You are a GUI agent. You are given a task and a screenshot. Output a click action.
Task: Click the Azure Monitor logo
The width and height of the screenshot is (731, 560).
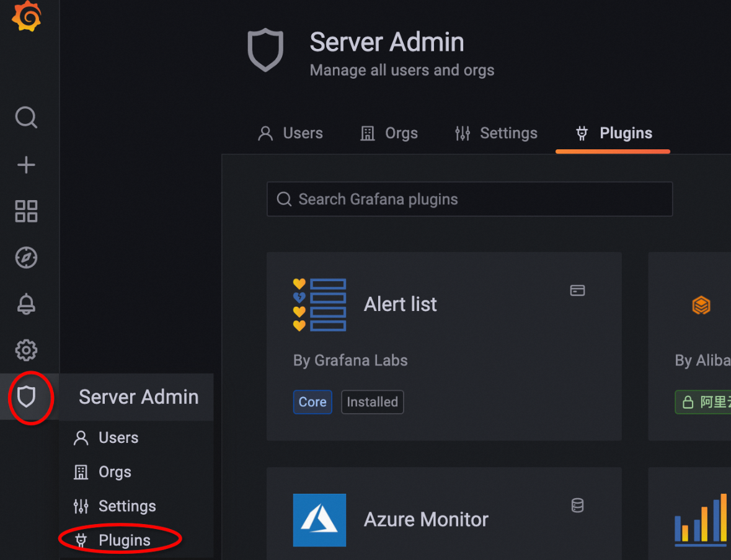point(319,520)
